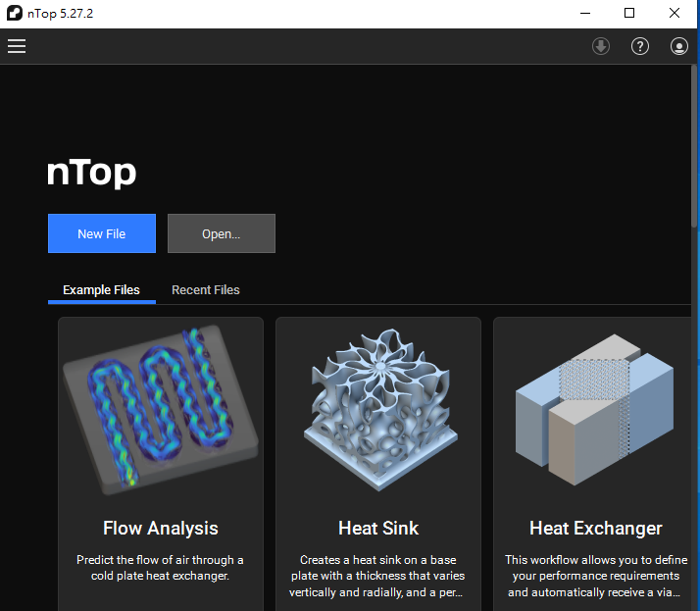Click the download updates arrow icon

601,46
